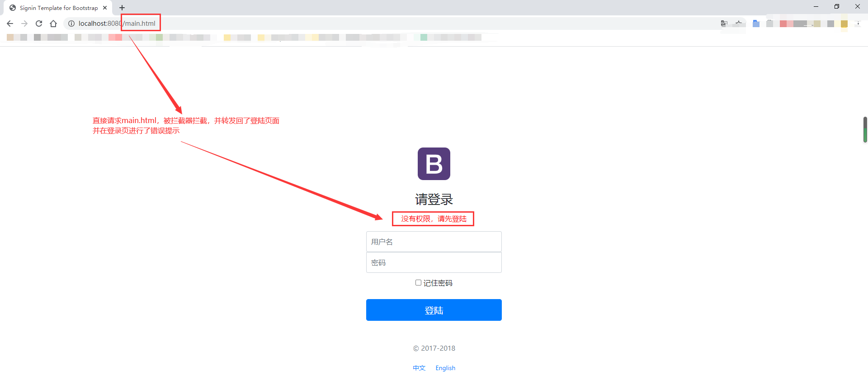Open the Google Translate icon in address bar
This screenshot has width=868, height=376.
click(x=724, y=24)
